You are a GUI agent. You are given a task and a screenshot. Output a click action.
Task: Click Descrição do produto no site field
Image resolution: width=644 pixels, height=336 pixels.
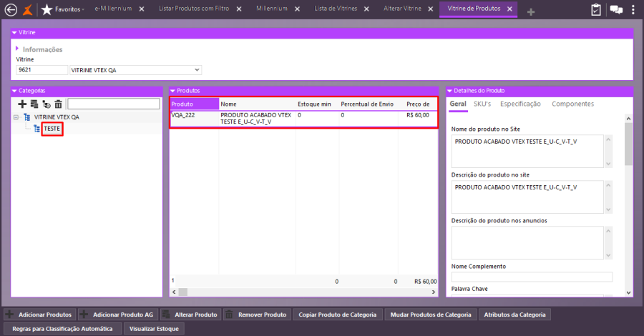(528, 197)
